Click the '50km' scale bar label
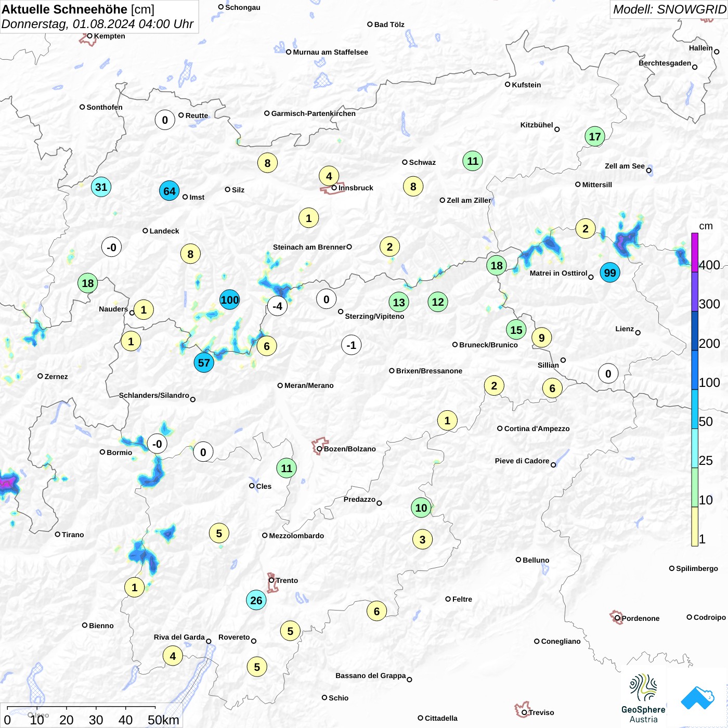 click(x=163, y=720)
